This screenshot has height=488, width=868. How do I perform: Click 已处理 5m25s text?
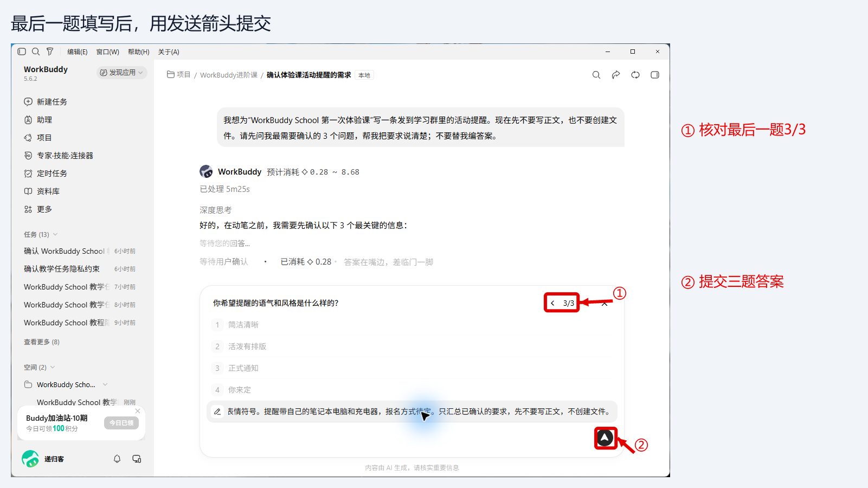tap(224, 189)
